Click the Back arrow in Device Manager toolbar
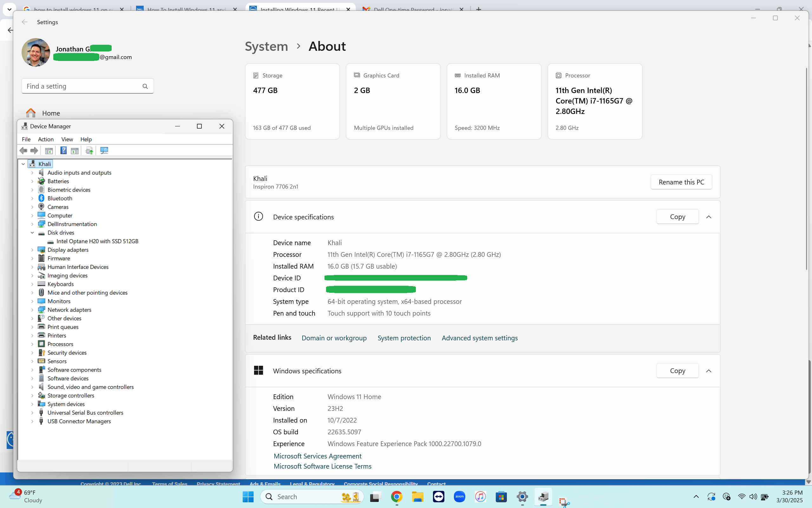Viewport: 812px width, 508px height. [23, 150]
